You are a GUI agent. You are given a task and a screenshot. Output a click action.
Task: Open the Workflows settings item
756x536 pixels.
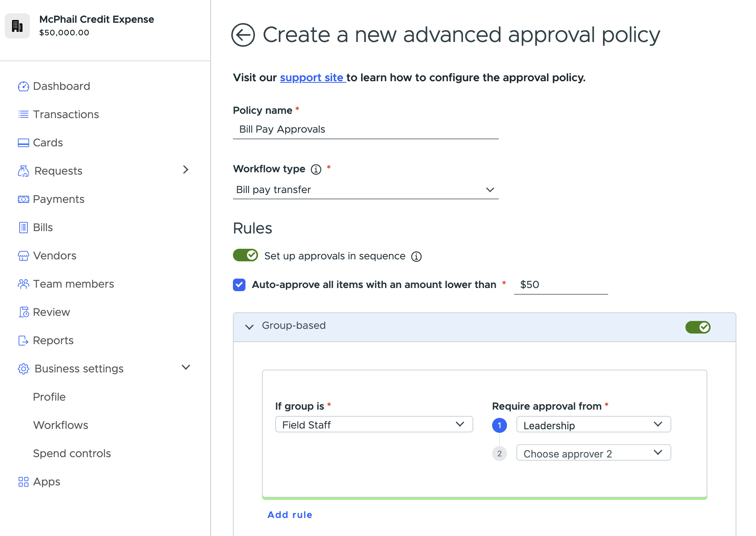tap(61, 425)
